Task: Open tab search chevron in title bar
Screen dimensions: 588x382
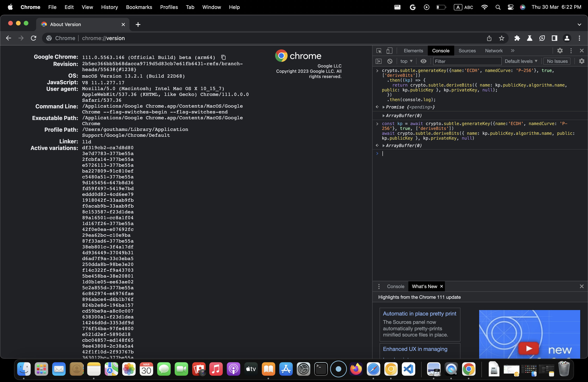Action: click(579, 25)
